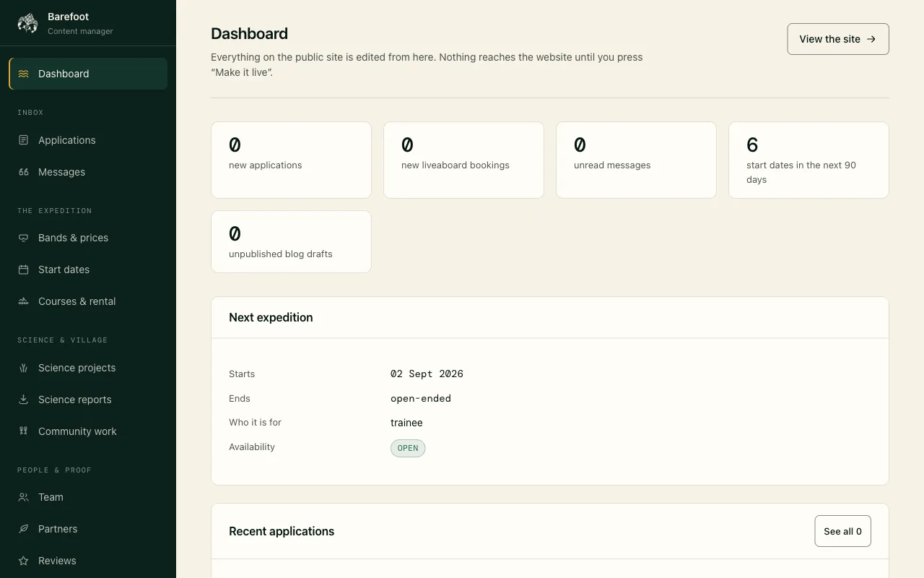Click the trainee value text

coord(406,423)
